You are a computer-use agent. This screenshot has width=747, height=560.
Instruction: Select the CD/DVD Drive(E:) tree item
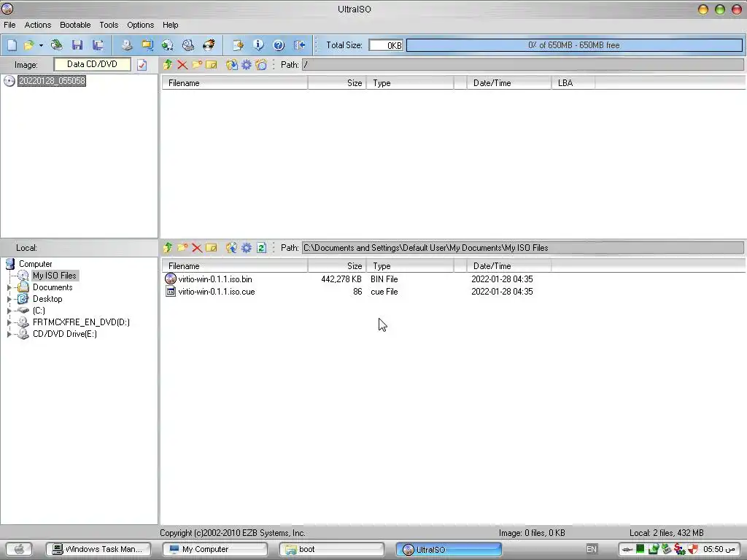tap(65, 334)
